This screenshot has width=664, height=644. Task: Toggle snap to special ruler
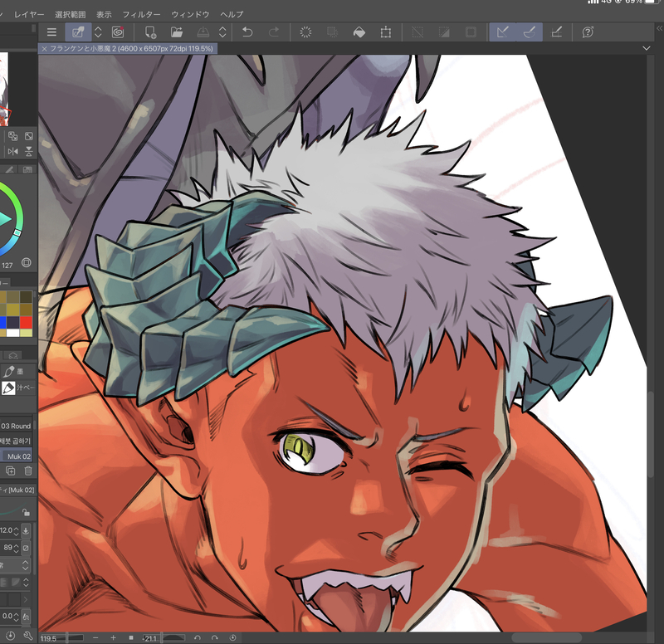530,32
